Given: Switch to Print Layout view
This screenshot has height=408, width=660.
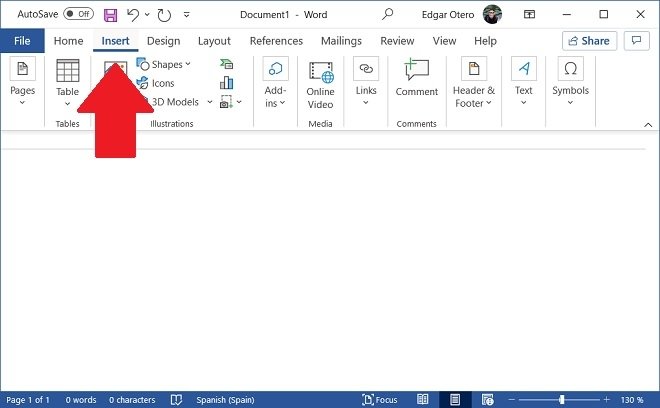Looking at the screenshot, I should coord(455,399).
